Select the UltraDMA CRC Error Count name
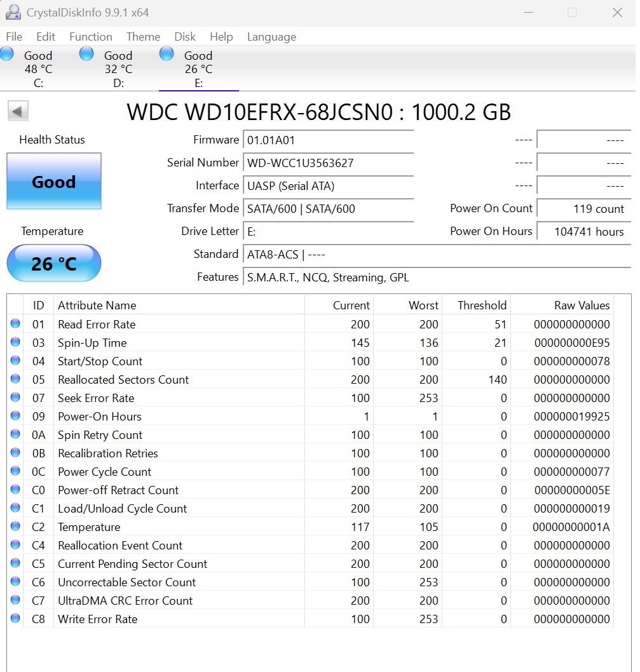This screenshot has width=640, height=672. coord(125,601)
